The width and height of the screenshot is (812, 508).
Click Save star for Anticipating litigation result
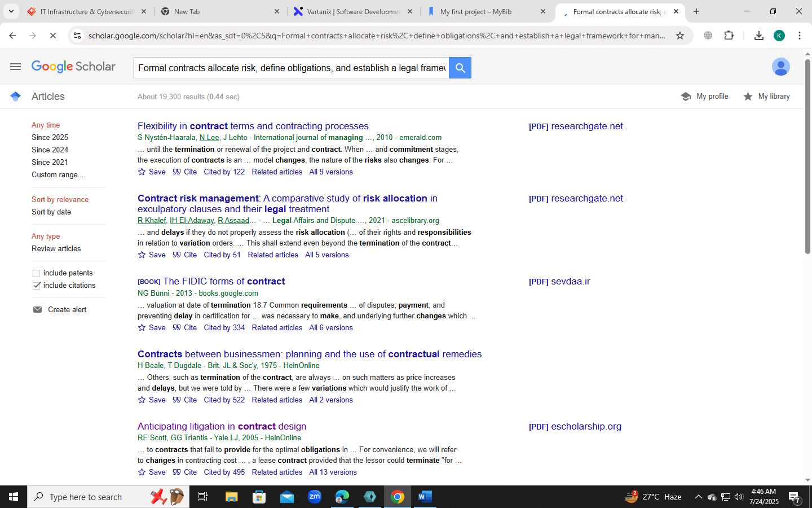[142, 472]
